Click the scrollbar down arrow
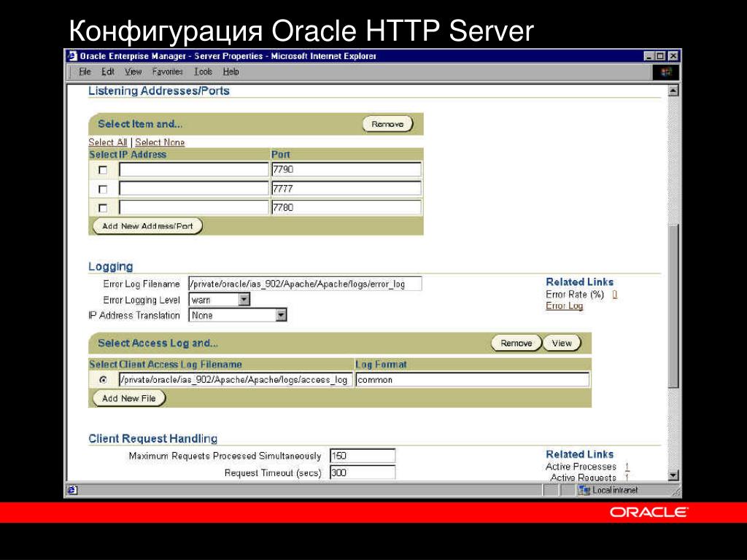Screen dimensions: 747x560 pos(673,475)
